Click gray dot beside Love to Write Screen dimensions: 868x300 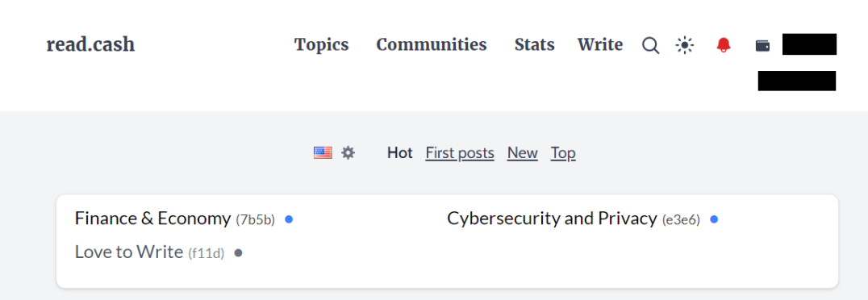[x=238, y=253]
